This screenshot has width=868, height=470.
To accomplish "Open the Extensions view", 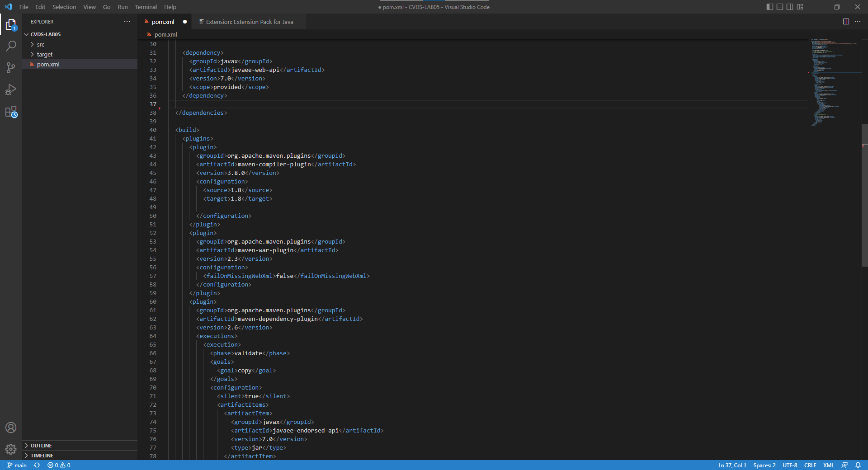I will 11,112.
